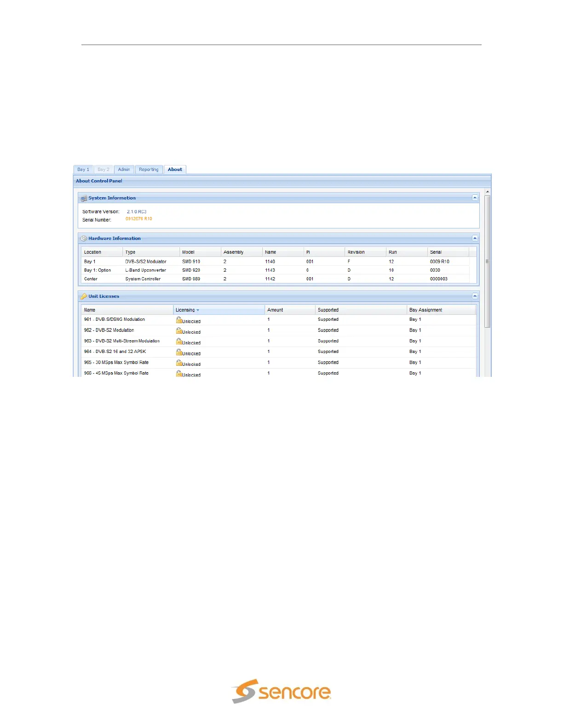Click the About panel vertical scrollbar thumb

coord(487,261)
